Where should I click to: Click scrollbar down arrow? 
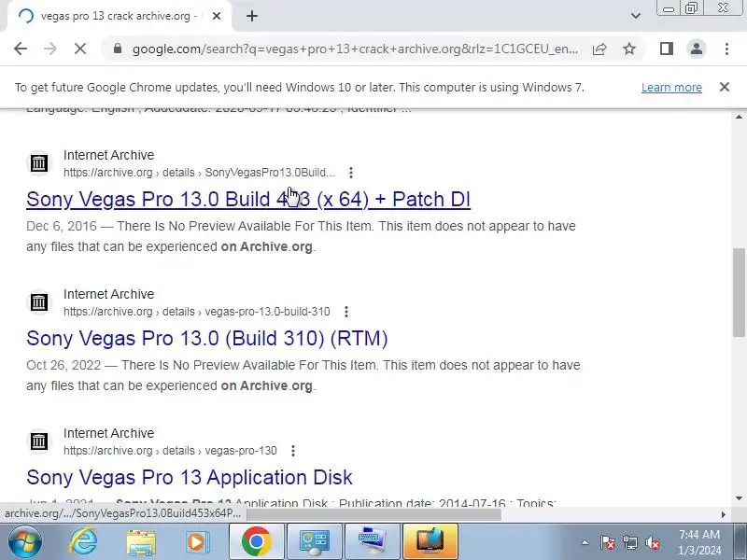739,498
